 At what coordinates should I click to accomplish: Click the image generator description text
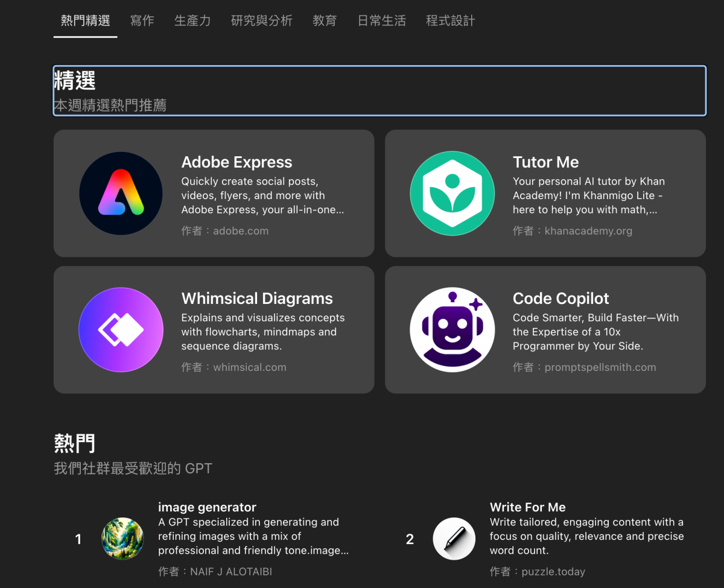253,536
